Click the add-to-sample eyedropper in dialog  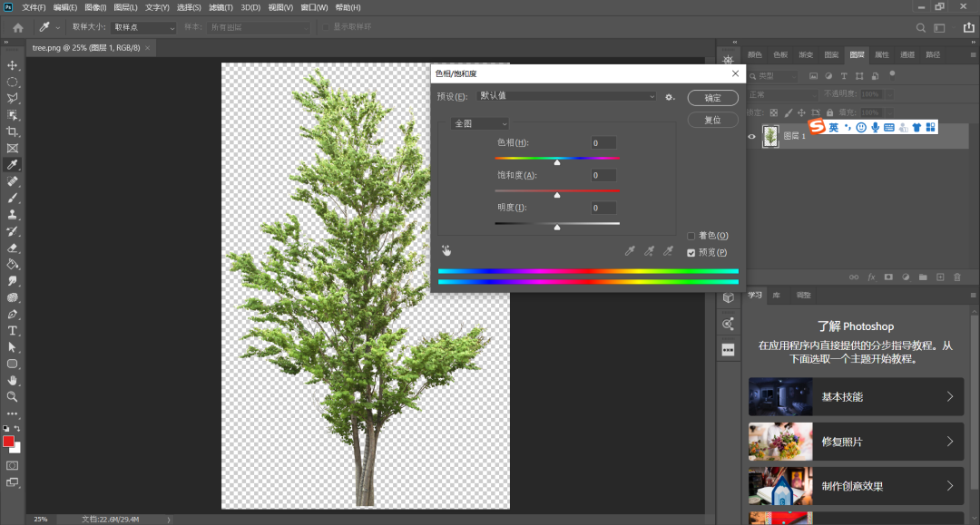(649, 251)
